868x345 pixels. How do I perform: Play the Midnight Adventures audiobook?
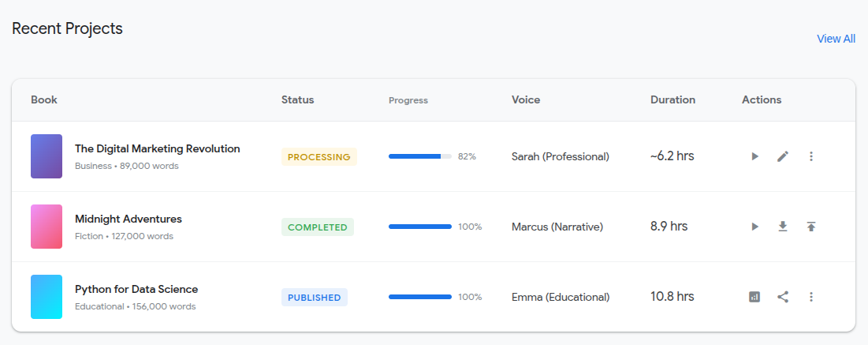[x=754, y=227]
